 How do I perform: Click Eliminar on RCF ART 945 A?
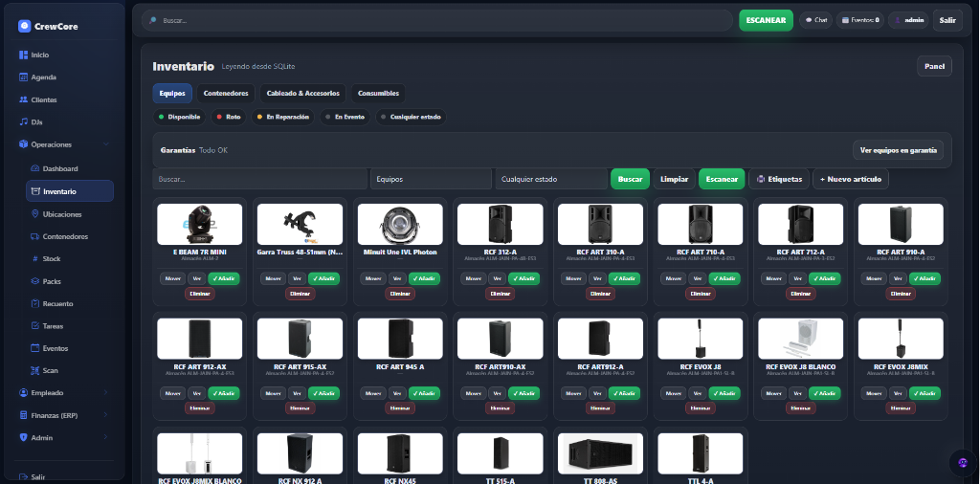(x=400, y=407)
